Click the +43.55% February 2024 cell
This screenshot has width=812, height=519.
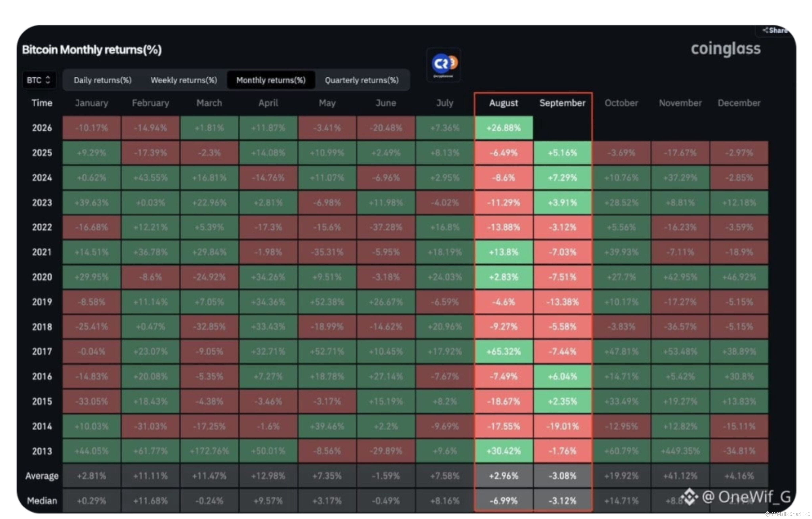click(x=150, y=178)
